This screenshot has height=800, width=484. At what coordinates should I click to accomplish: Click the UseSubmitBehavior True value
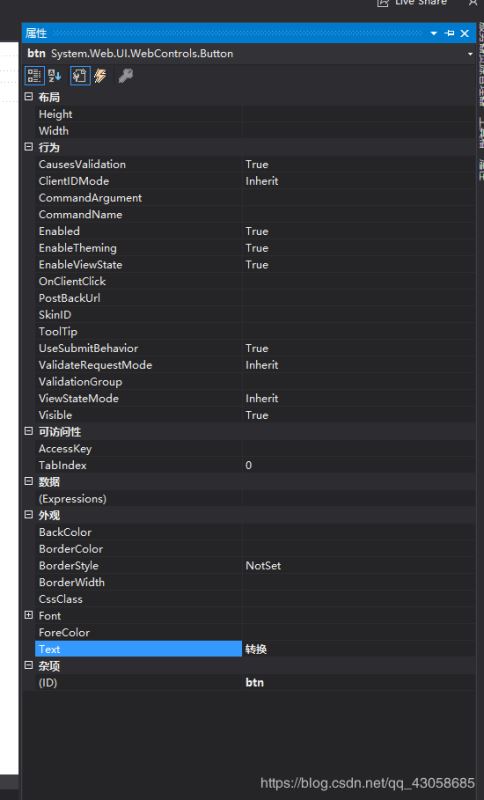tap(257, 348)
